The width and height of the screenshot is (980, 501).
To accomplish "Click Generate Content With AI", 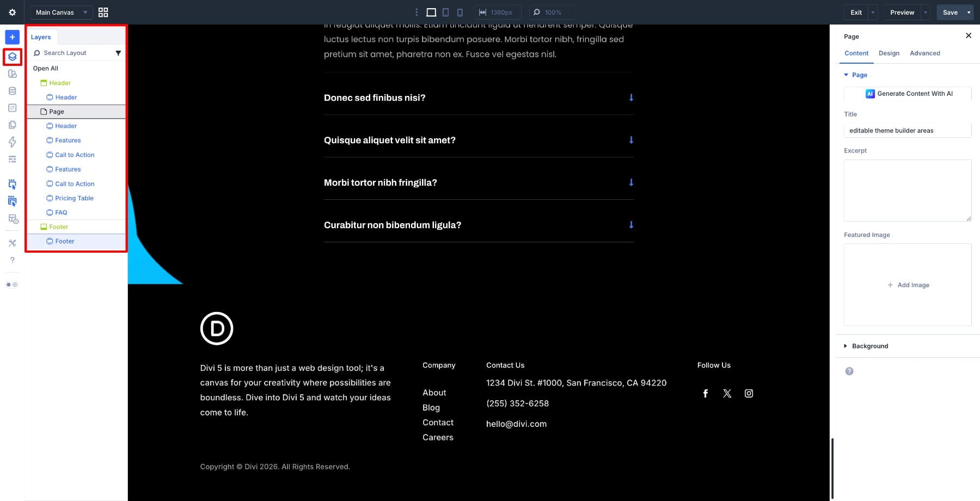I will coord(907,94).
